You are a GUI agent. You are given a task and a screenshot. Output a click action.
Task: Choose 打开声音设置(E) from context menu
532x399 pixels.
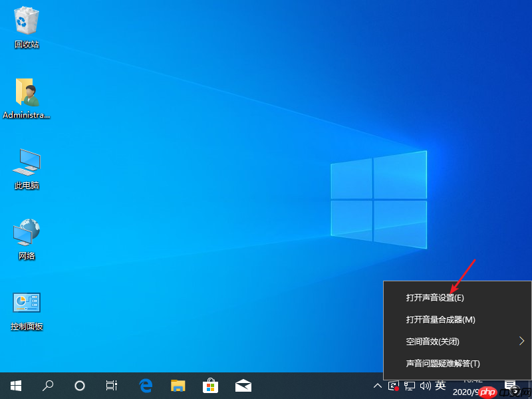point(458,297)
